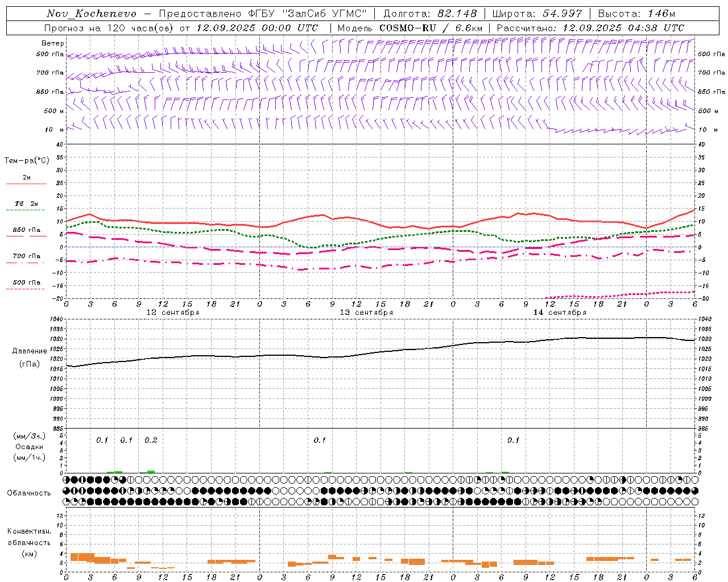Click the 850 гПа temperature legend entry
The height and width of the screenshot is (582, 728).
27,230
